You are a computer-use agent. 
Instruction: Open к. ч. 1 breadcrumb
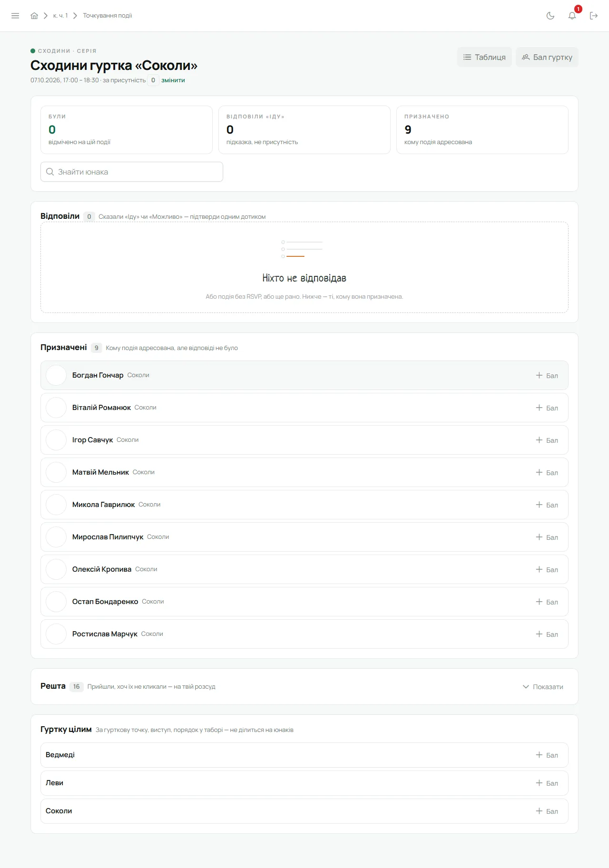coord(60,16)
